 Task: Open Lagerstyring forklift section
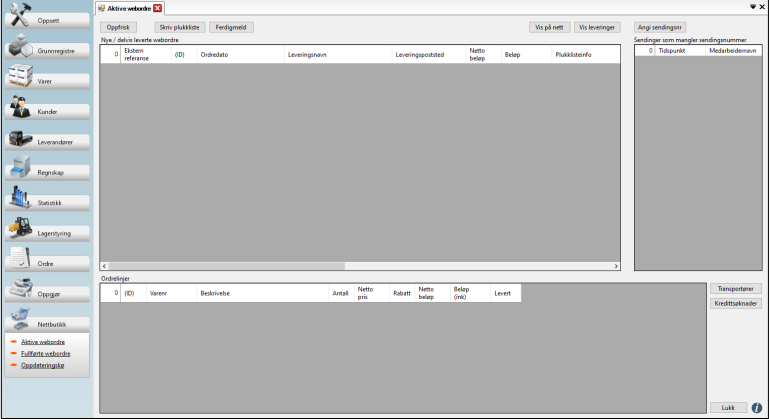tap(46, 232)
